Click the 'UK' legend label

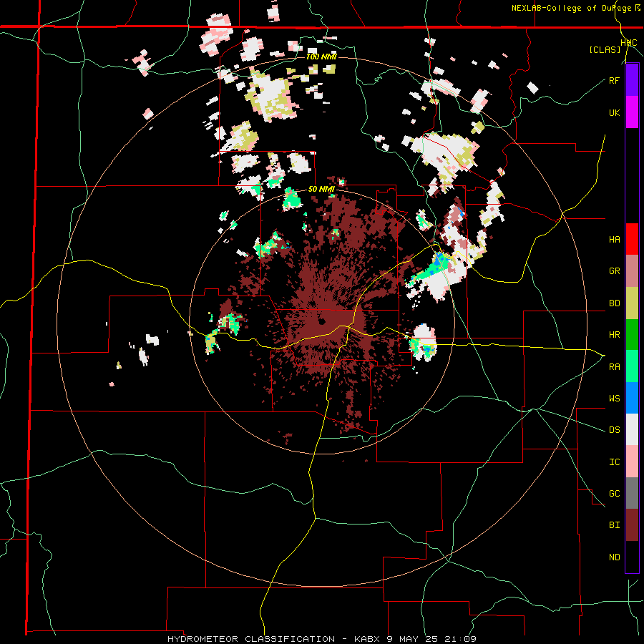tap(614, 112)
